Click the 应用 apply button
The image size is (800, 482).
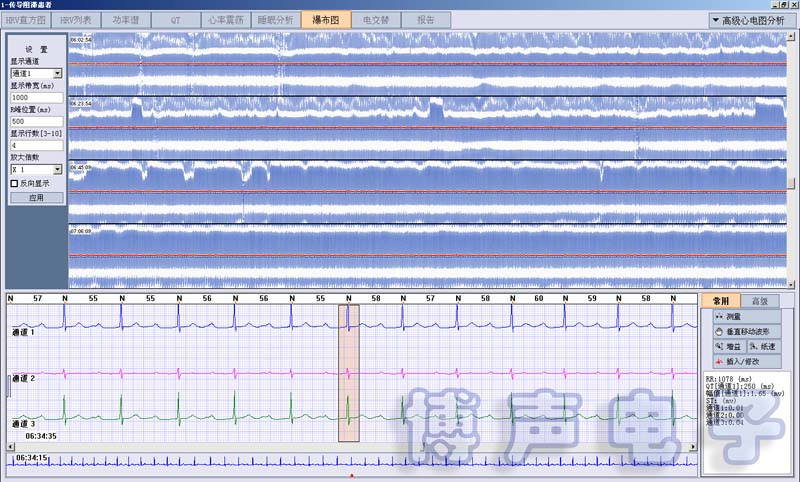point(37,197)
